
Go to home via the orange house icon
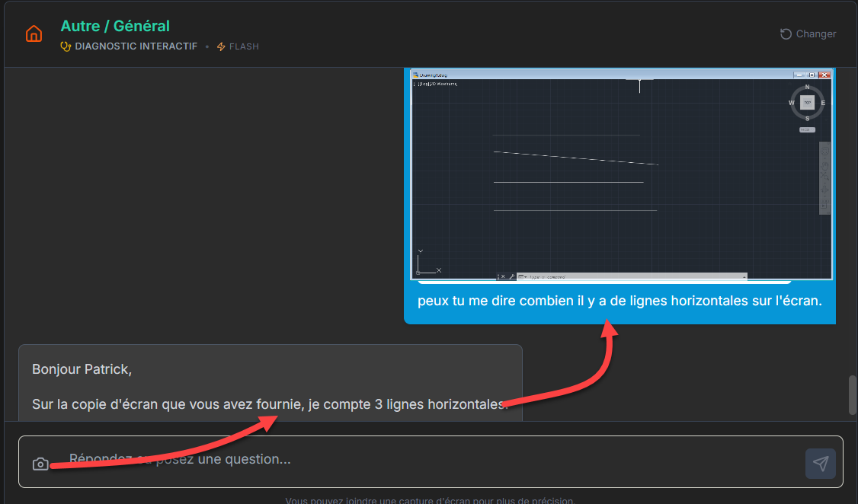[x=34, y=34]
